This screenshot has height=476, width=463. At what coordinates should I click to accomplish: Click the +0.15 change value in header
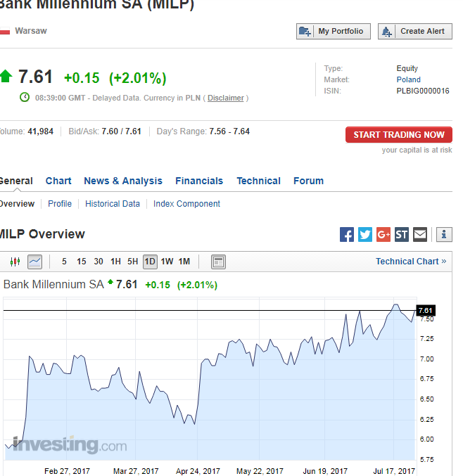point(82,78)
